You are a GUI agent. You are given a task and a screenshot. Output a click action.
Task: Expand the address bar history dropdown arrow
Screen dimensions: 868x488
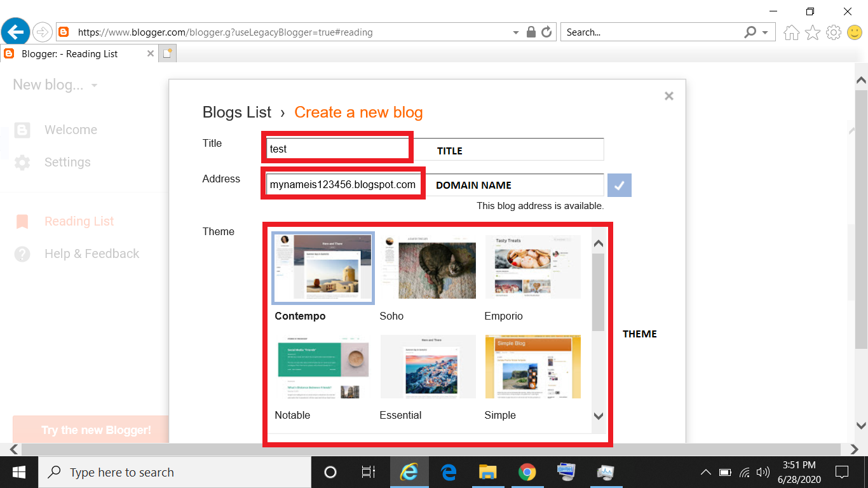(516, 32)
